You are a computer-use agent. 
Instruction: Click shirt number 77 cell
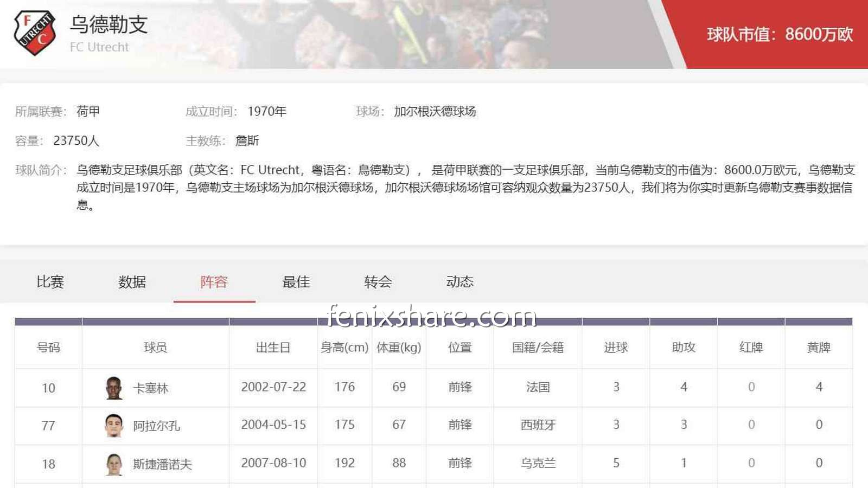coord(48,426)
